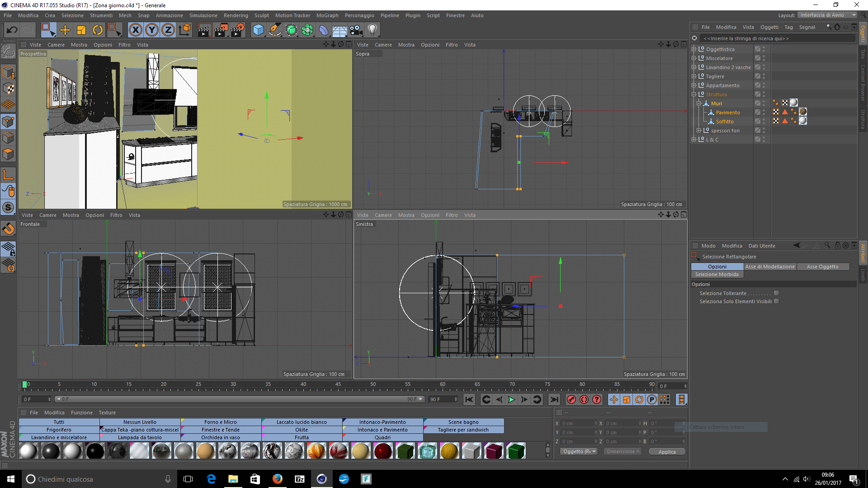Enable the Selezione Tollerante checkbox

776,293
